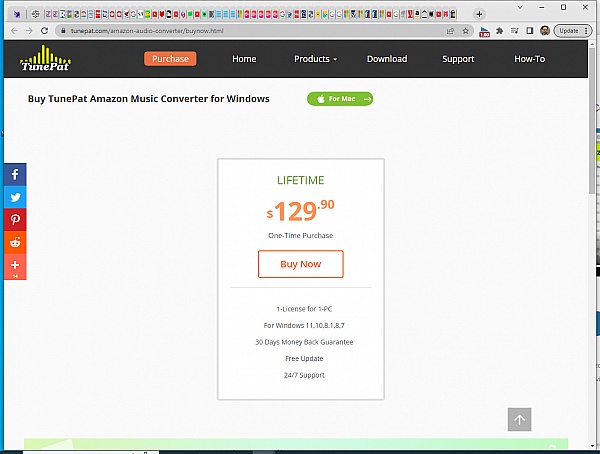
Task: Click the 'Free Update' text
Action: click(x=304, y=359)
